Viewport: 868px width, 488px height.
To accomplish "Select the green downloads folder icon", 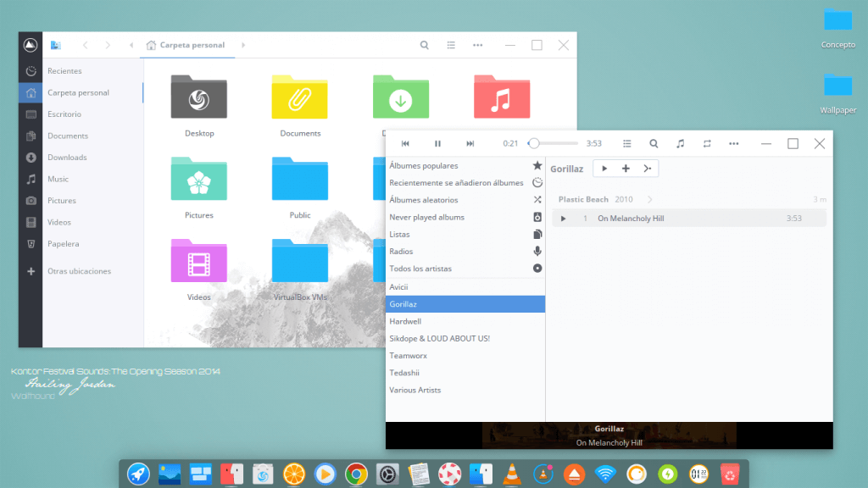I will (401, 97).
